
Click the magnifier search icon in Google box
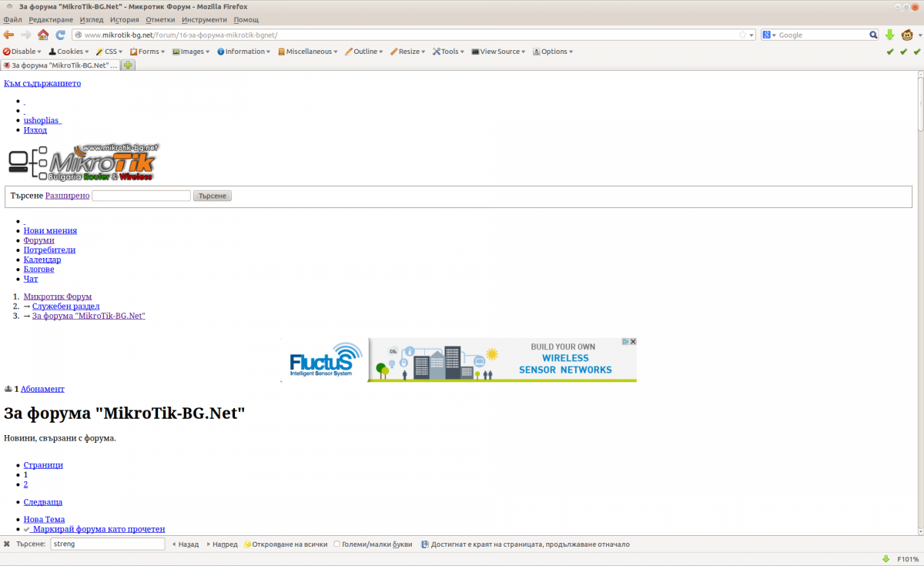[x=873, y=35]
